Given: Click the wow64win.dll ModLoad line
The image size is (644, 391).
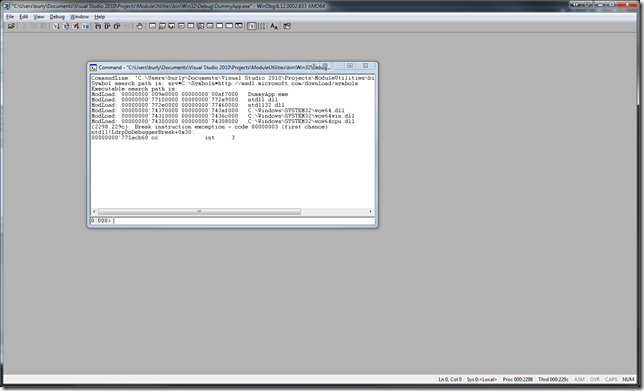Looking at the screenshot, I should click(x=223, y=116).
